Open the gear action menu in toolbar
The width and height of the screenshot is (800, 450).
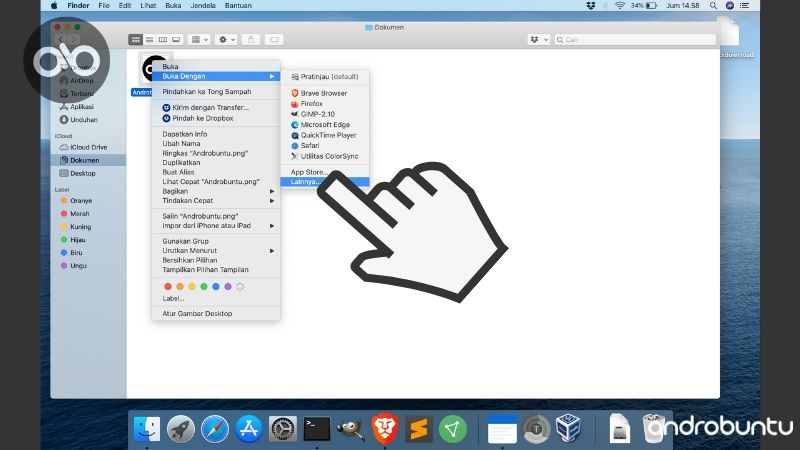[226, 40]
